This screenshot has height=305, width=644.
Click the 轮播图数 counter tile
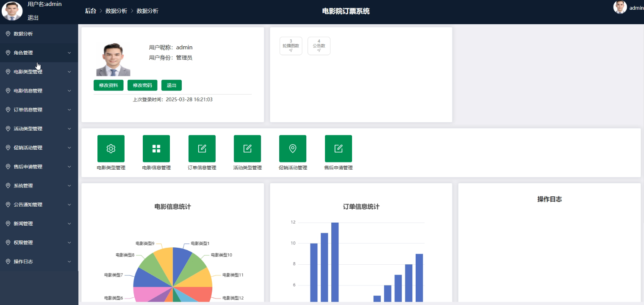point(291,46)
